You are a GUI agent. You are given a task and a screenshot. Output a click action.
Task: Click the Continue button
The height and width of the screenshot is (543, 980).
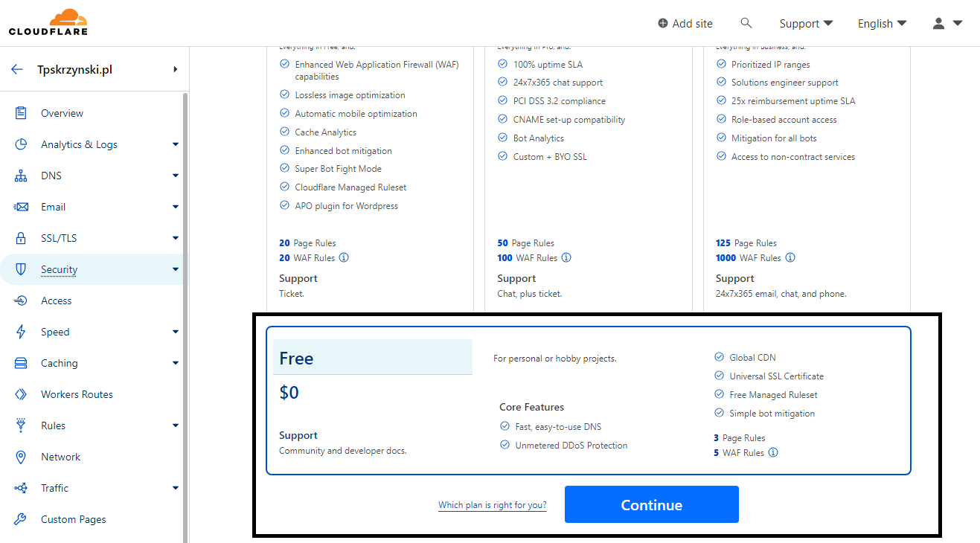tap(652, 504)
